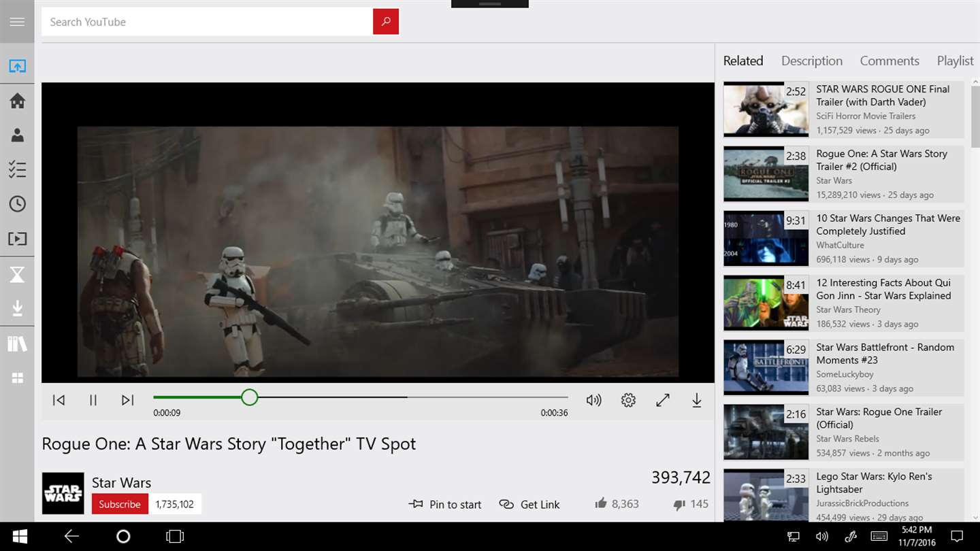
Task: Open Cortana circle on taskbar
Action: [x=123, y=537]
